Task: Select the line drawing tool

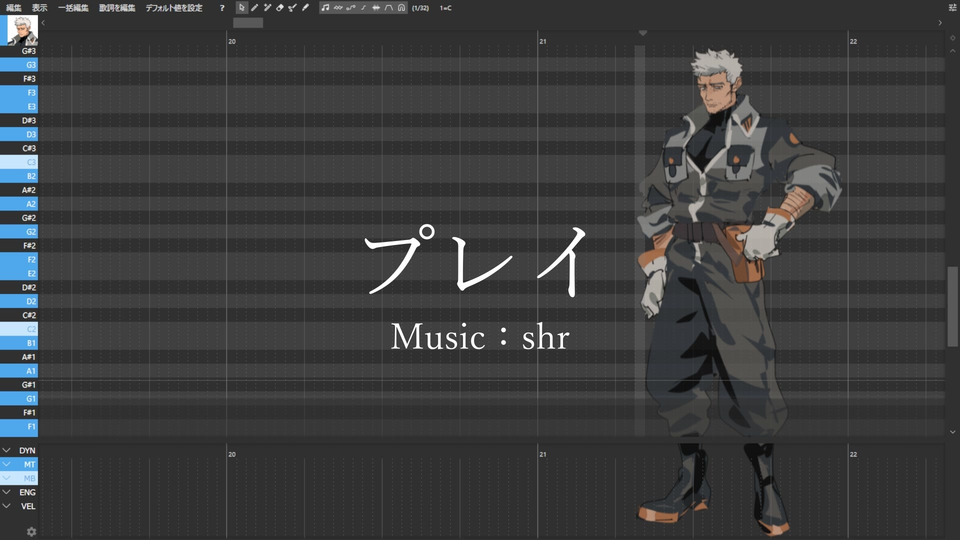Action: pyautogui.click(x=267, y=8)
